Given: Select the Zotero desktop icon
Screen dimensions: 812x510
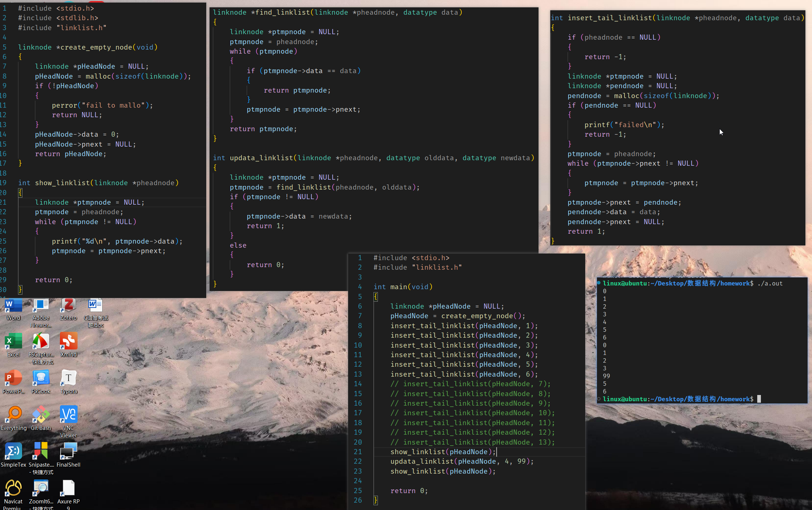Looking at the screenshot, I should pos(68,306).
